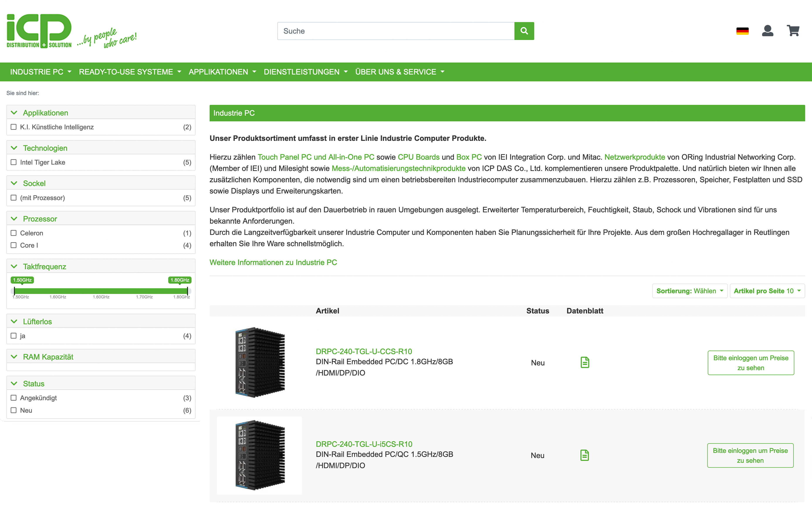Check the Angekündigt status filter

(x=14, y=398)
